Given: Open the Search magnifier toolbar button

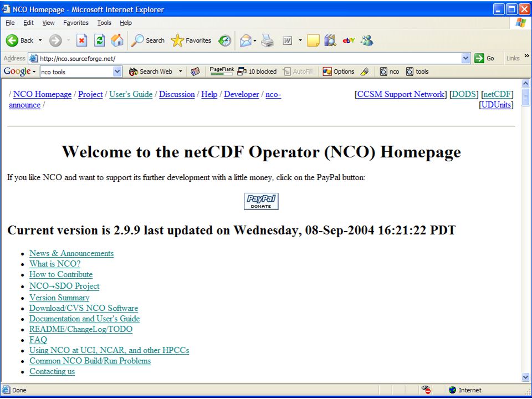Looking at the screenshot, I should coord(147,40).
